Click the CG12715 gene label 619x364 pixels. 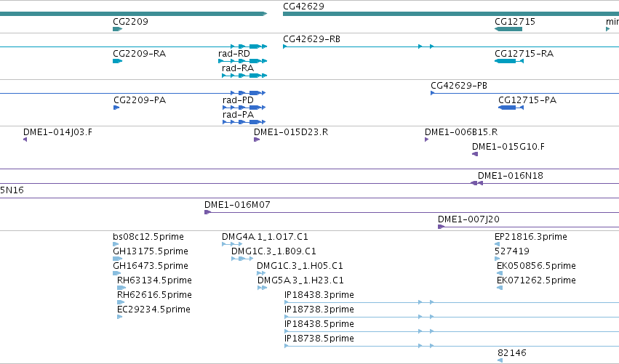coord(515,21)
